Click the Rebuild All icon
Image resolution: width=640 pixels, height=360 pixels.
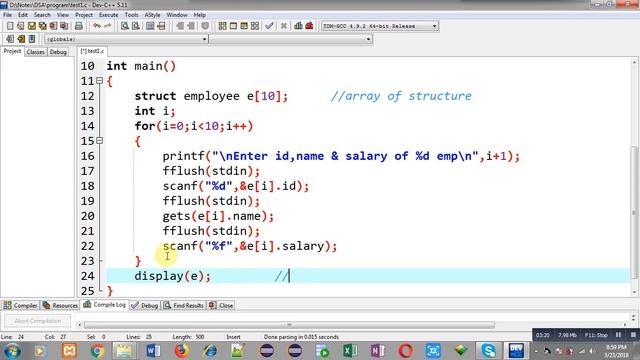click(255, 26)
